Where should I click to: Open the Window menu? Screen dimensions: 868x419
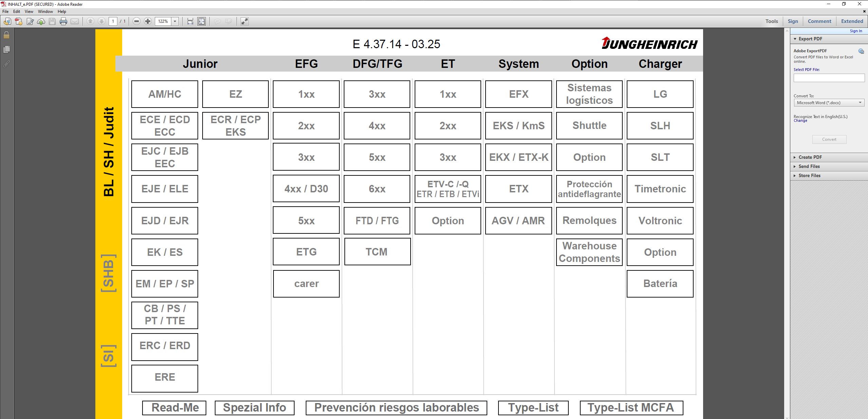[45, 12]
